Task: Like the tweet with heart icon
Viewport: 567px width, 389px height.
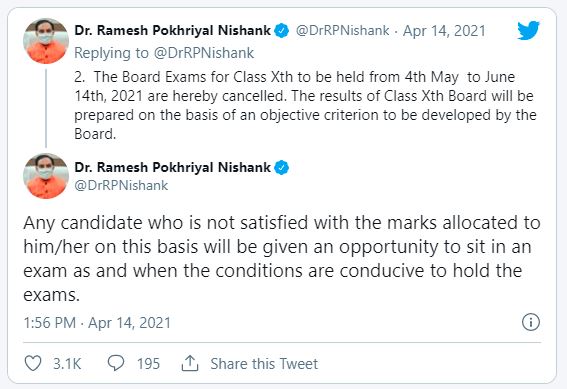Action: click(33, 363)
